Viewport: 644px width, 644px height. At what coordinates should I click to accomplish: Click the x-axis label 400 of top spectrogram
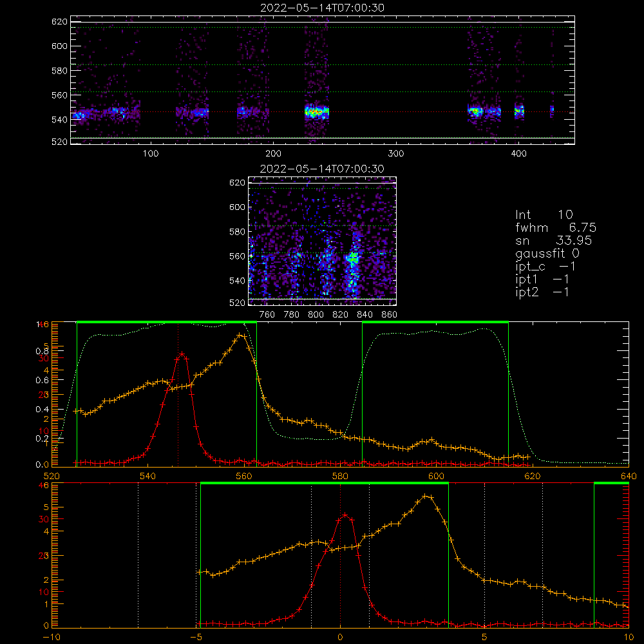pyautogui.click(x=518, y=154)
